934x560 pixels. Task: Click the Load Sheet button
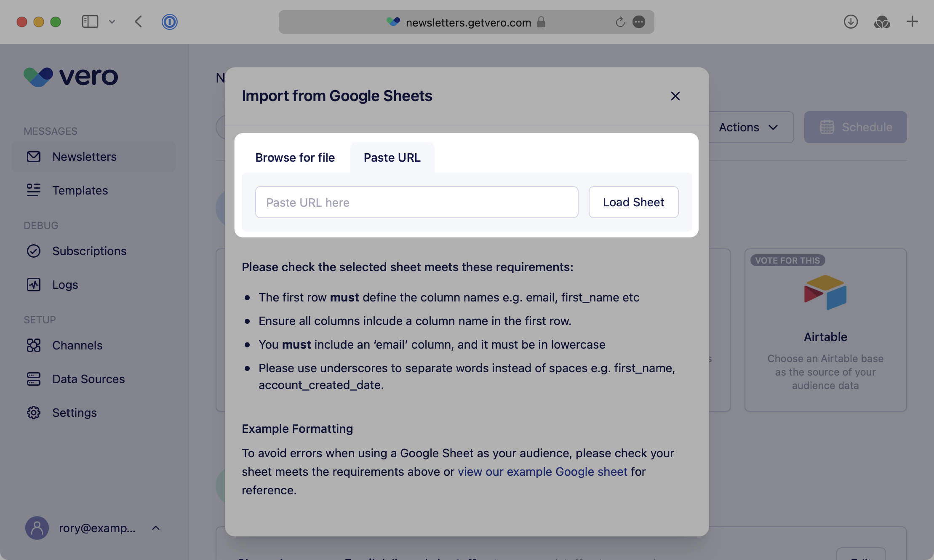click(x=633, y=202)
